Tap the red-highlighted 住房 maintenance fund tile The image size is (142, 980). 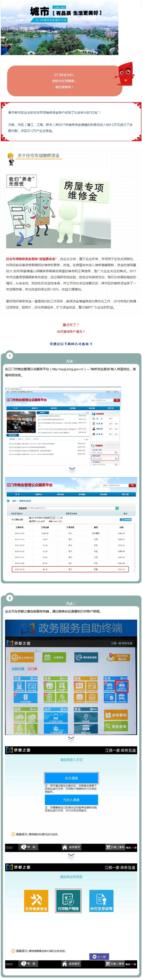(121, 687)
